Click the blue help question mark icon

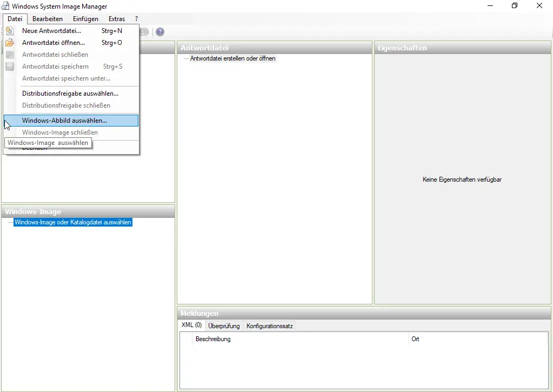[x=160, y=32]
